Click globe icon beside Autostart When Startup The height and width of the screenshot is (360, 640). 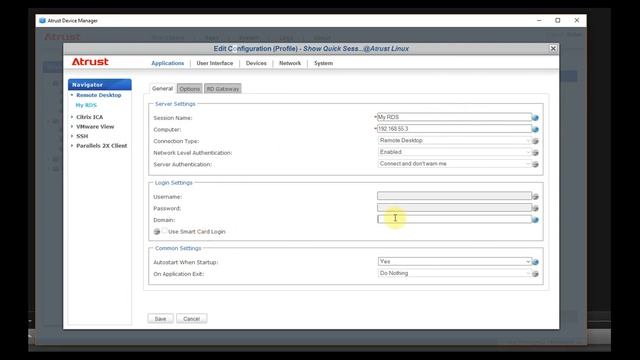click(x=535, y=262)
